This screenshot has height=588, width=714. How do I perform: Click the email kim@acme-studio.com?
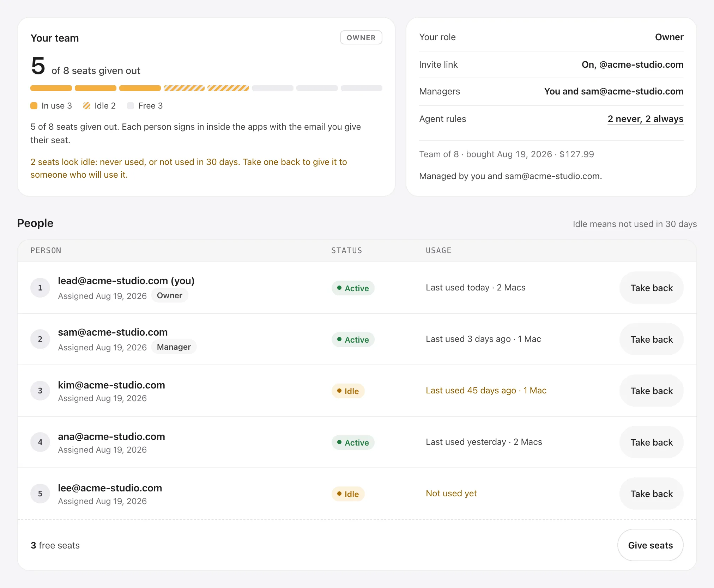[x=111, y=385]
